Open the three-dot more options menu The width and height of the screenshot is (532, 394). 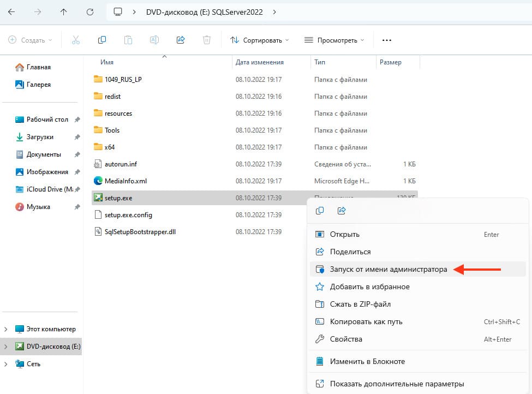click(x=387, y=40)
